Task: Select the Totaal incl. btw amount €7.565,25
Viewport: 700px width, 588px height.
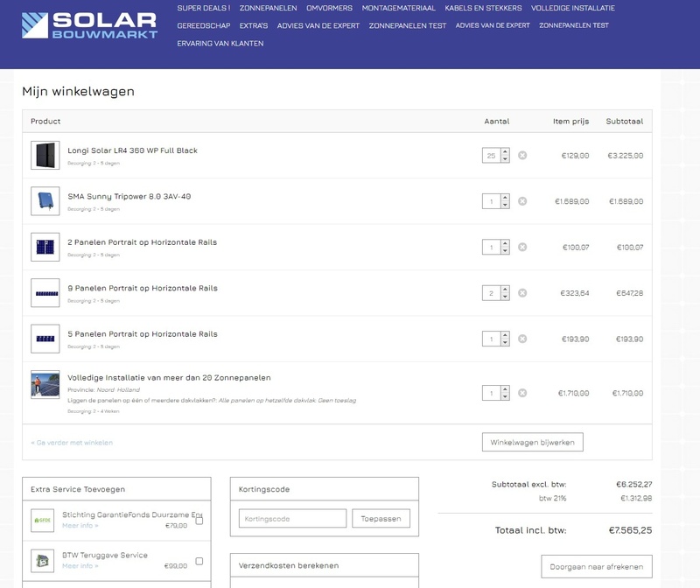Action: (630, 530)
